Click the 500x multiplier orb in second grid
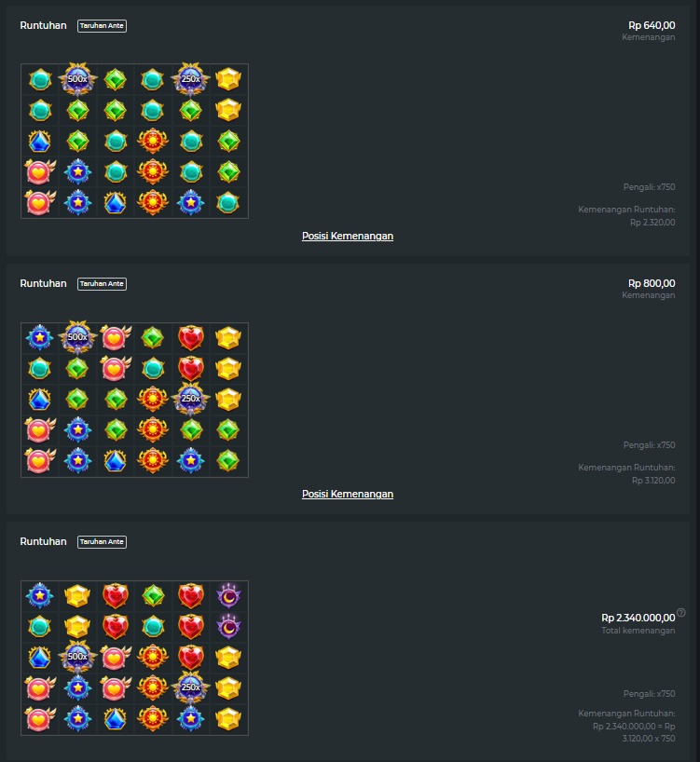The image size is (700, 762). point(77,337)
